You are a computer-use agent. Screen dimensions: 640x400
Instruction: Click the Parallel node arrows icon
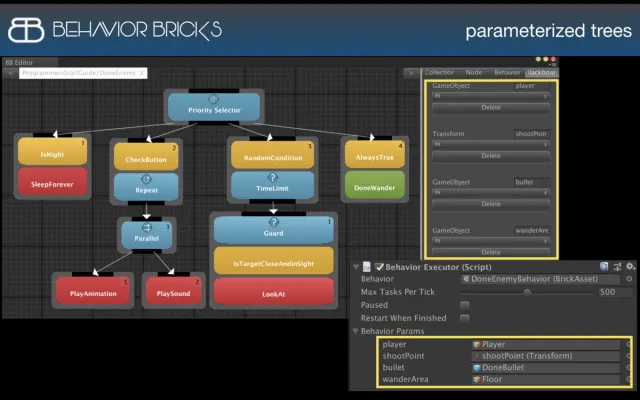146,227
